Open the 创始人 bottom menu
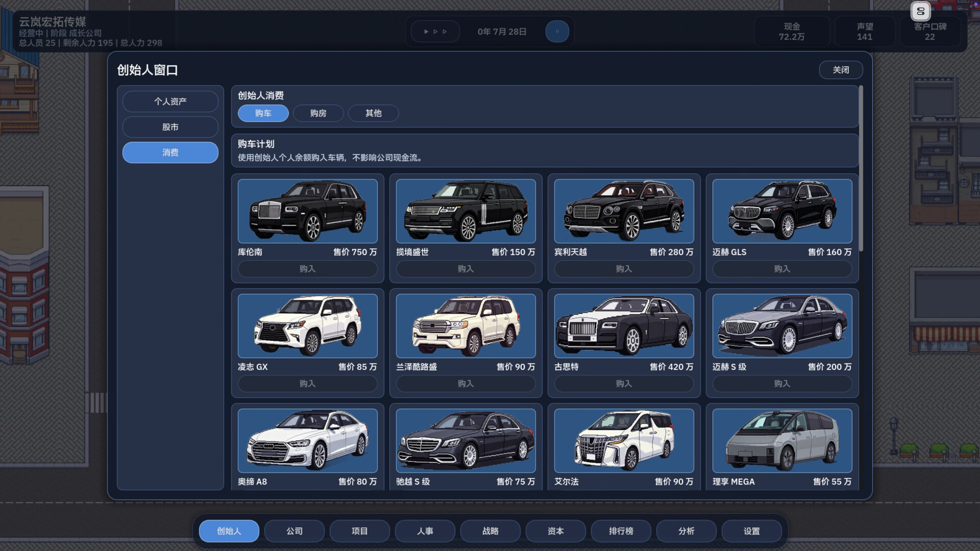Screen dimensions: 980x551 click(229, 531)
